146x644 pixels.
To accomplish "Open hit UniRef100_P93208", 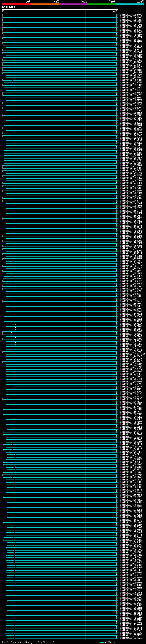I will coord(131,90).
